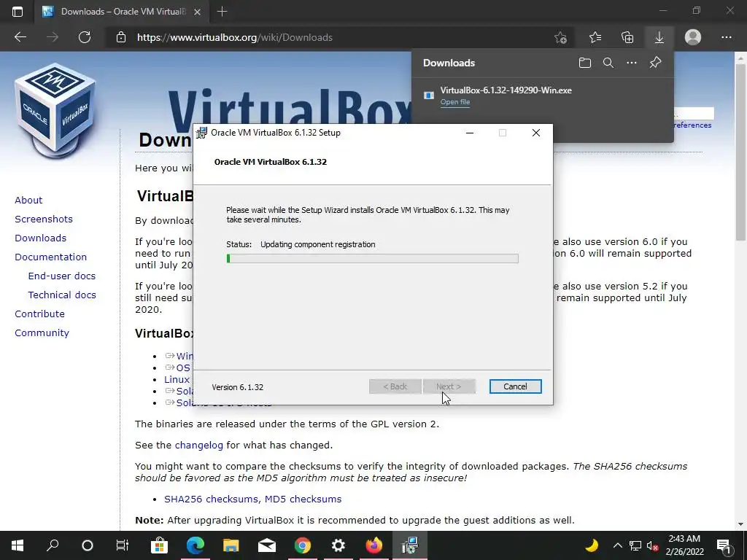Image resolution: width=747 pixels, height=560 pixels.
Task: Switch to Microsoft Edge on the taskbar
Action: pyautogui.click(x=195, y=545)
